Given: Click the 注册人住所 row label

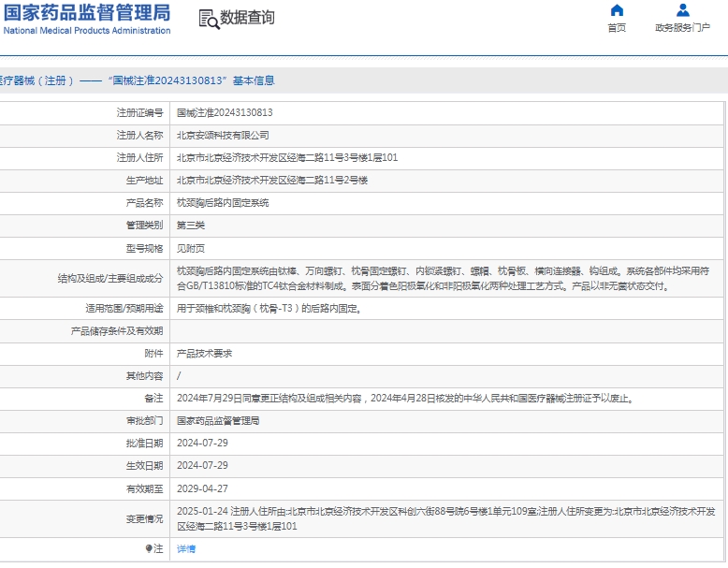Looking at the screenshot, I should (139, 158).
